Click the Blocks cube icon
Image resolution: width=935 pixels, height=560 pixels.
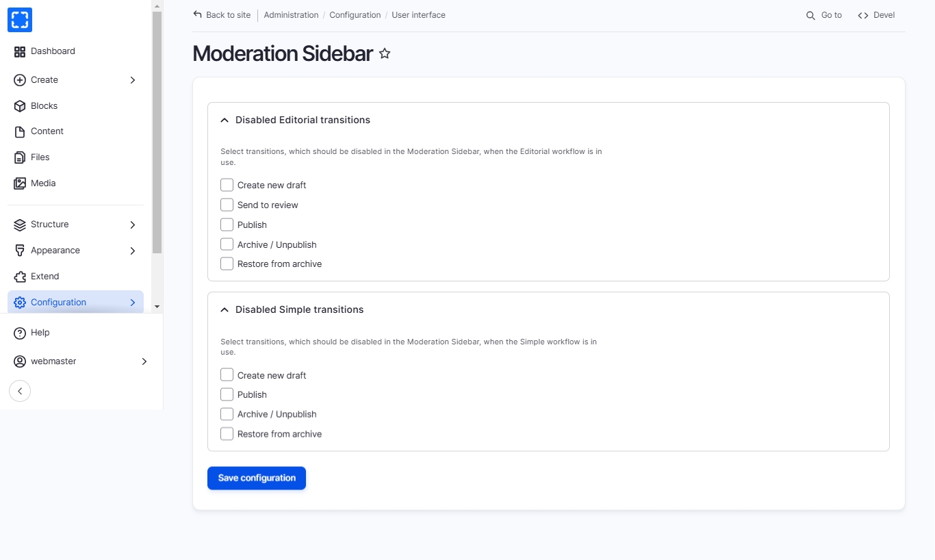point(20,106)
